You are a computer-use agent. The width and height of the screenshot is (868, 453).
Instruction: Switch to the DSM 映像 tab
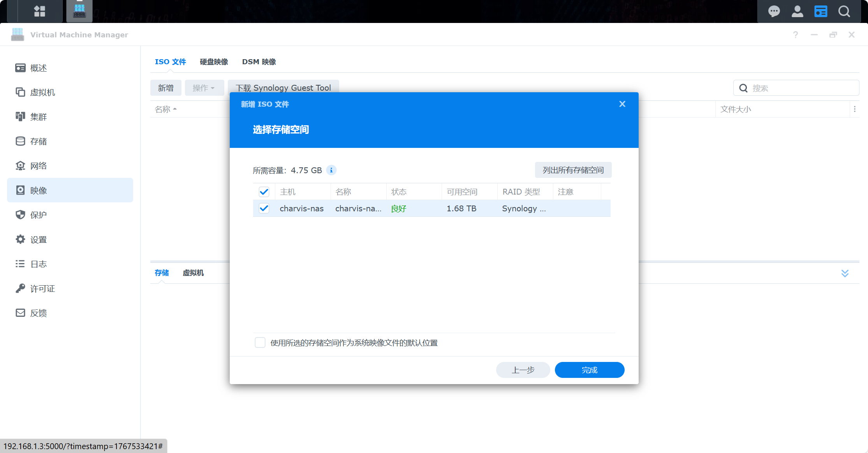coord(259,62)
